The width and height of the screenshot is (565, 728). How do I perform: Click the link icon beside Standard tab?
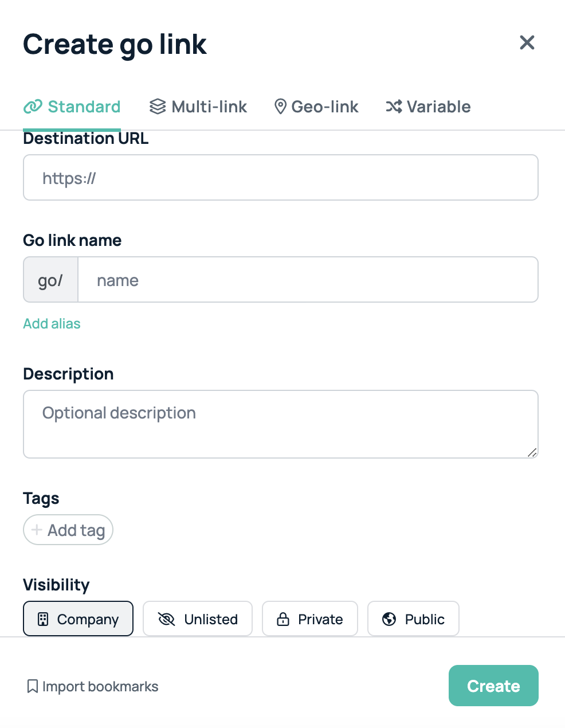(x=34, y=107)
